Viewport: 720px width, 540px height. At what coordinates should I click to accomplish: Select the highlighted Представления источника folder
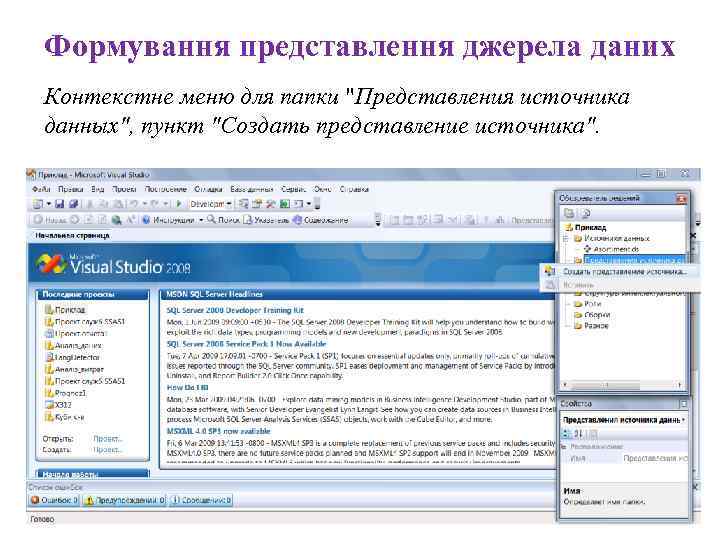634,260
